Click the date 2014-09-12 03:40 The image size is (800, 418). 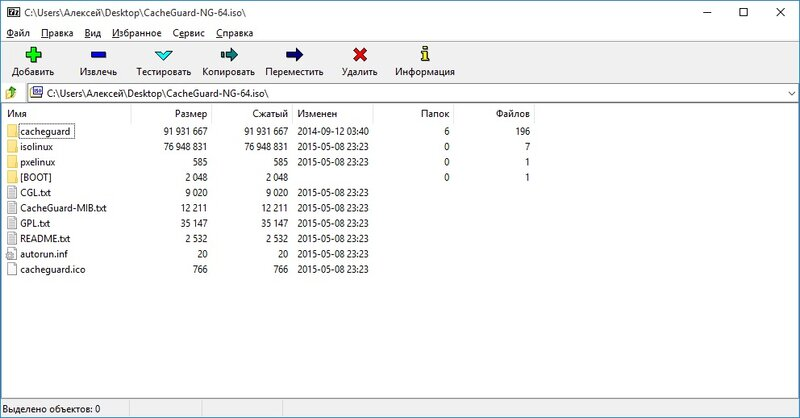[x=333, y=132]
